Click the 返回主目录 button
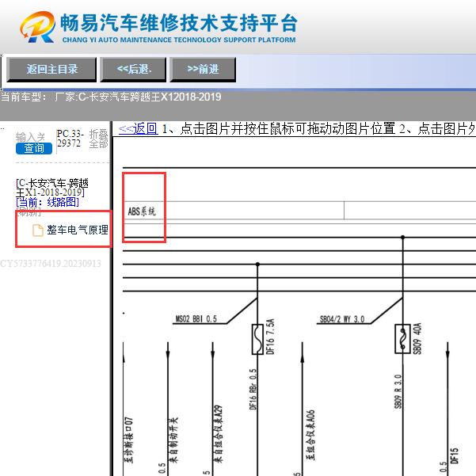The image size is (476, 476). click(51, 69)
